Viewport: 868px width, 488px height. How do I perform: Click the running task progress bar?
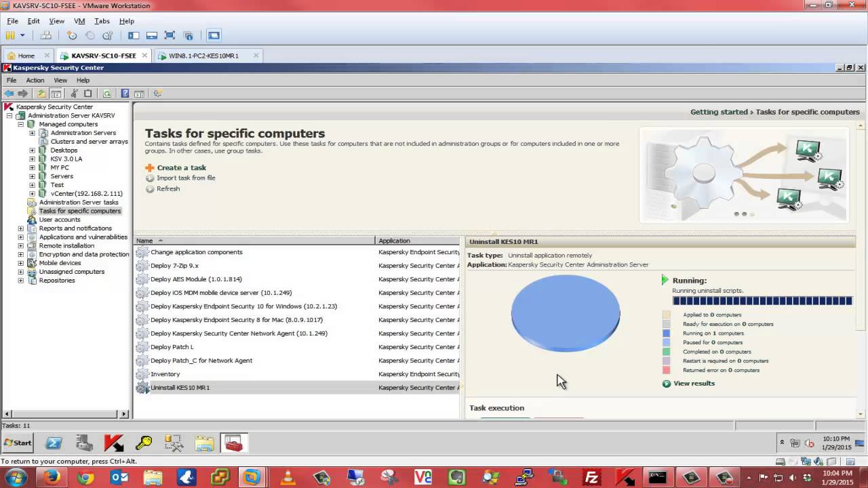762,301
